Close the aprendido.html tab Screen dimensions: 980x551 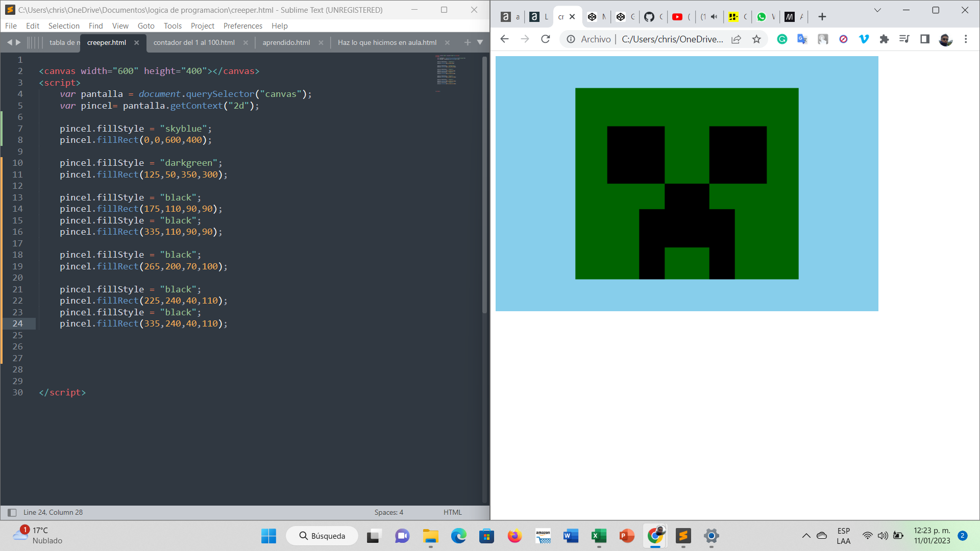(321, 43)
